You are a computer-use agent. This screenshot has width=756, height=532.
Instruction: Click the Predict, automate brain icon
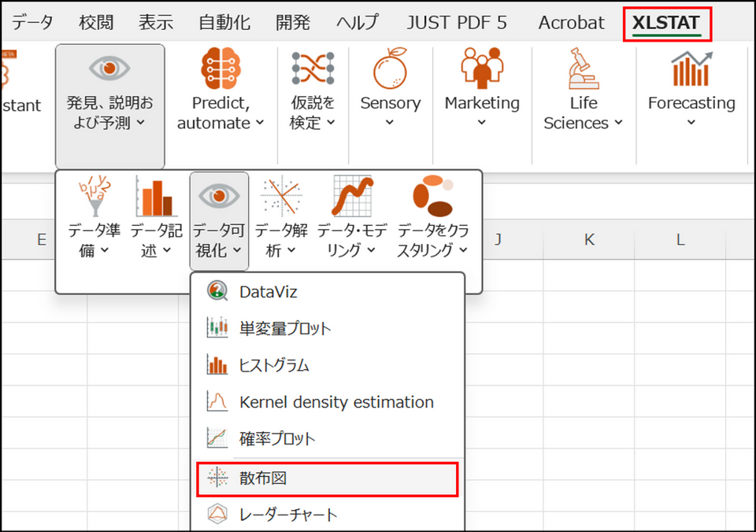223,68
